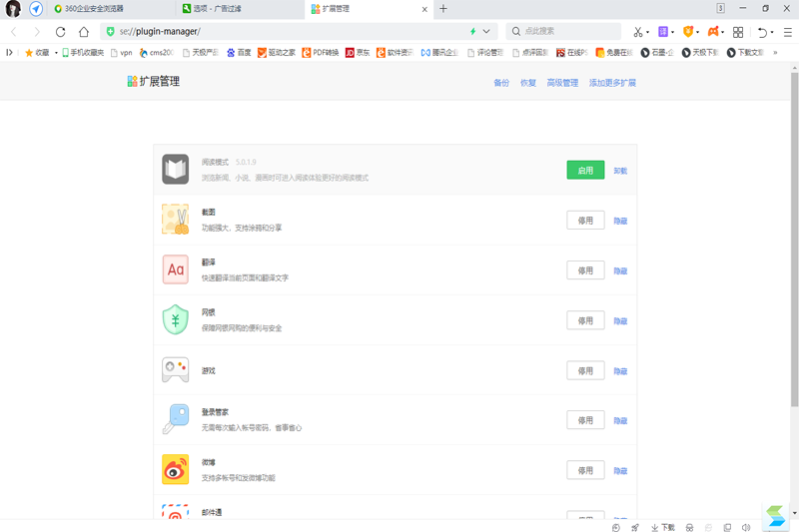Open the scissors screenshot tool in toolbar
Screen dimensions: 799x532
point(637,32)
